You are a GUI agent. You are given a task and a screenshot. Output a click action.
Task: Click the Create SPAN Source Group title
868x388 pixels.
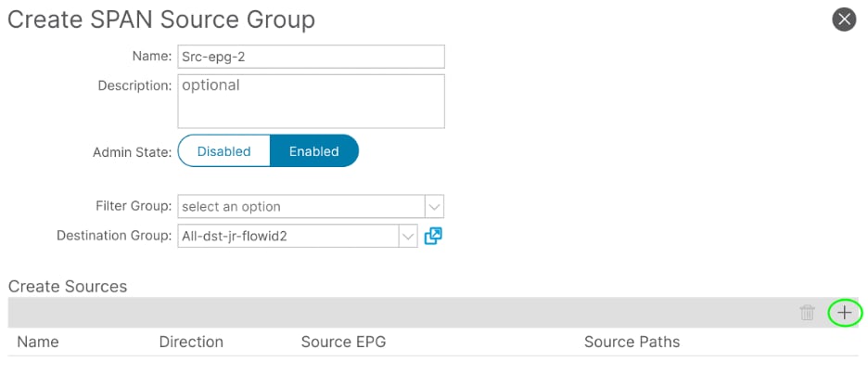pyautogui.click(x=161, y=19)
